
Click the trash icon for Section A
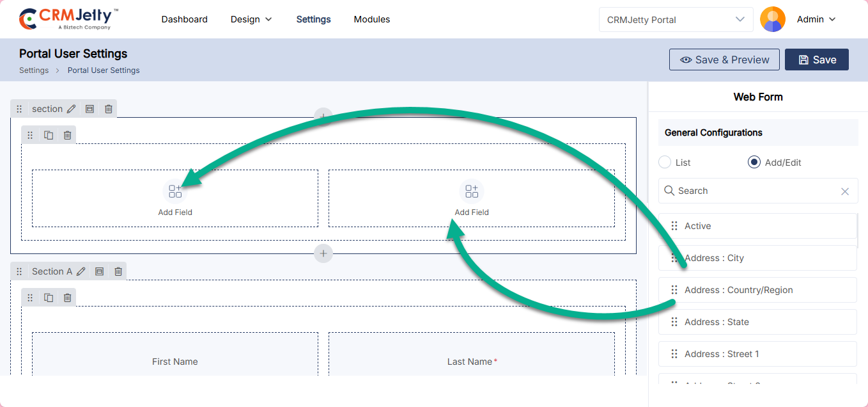coord(118,271)
